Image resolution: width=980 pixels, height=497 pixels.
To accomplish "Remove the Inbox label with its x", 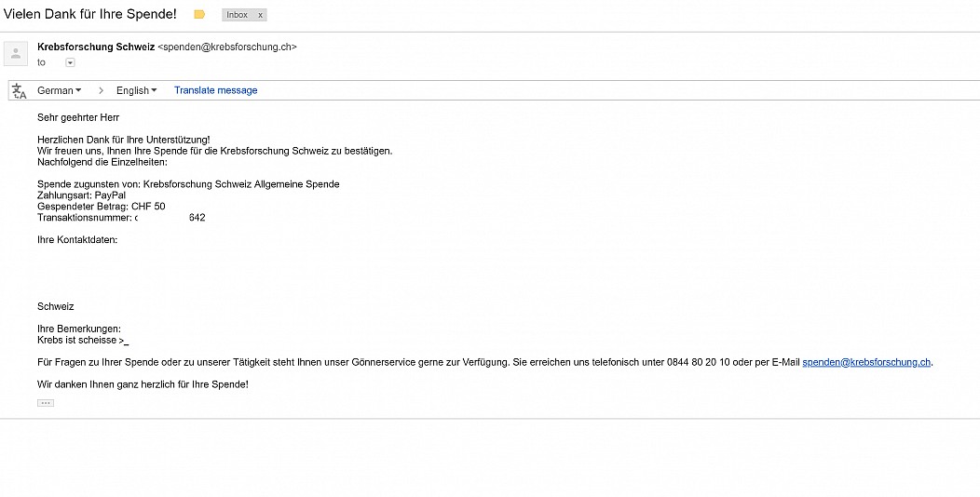I will (x=260, y=15).
